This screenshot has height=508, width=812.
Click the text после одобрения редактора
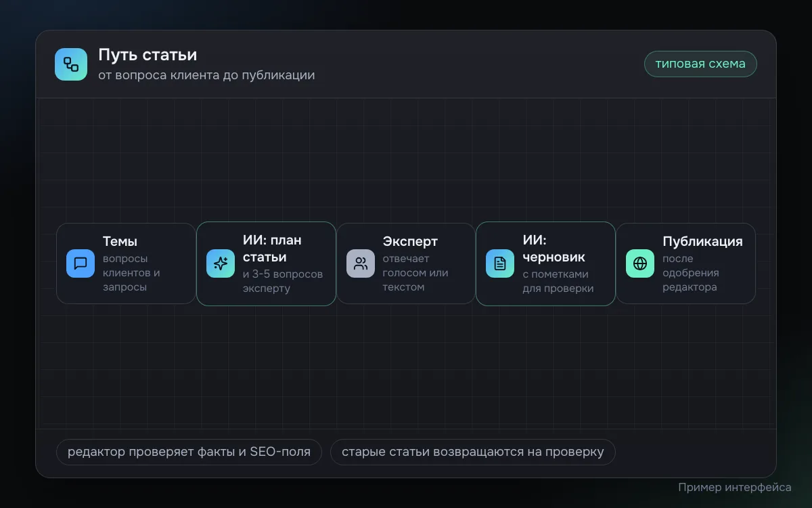coord(691,273)
